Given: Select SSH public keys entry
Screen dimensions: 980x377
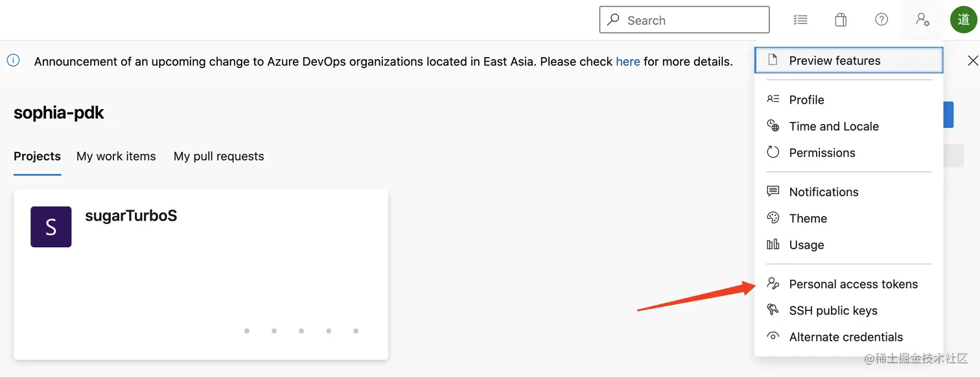Looking at the screenshot, I should click(x=849, y=310).
